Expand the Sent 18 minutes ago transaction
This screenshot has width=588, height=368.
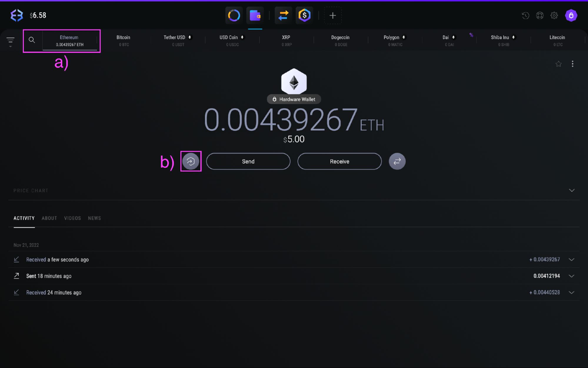click(x=572, y=276)
